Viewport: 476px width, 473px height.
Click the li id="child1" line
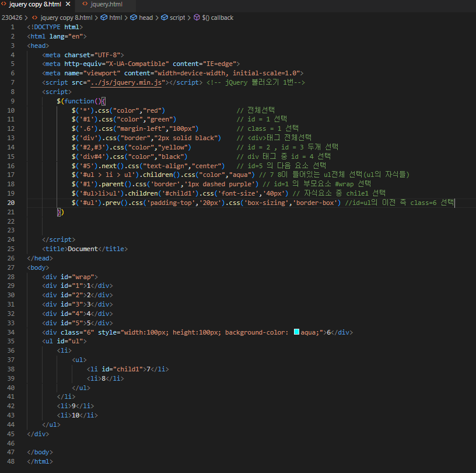(128, 369)
